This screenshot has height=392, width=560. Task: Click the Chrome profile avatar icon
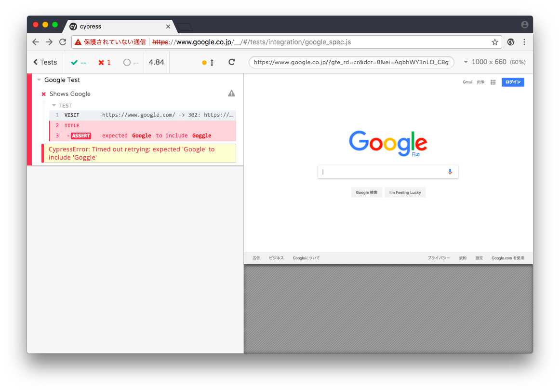pyautogui.click(x=525, y=25)
